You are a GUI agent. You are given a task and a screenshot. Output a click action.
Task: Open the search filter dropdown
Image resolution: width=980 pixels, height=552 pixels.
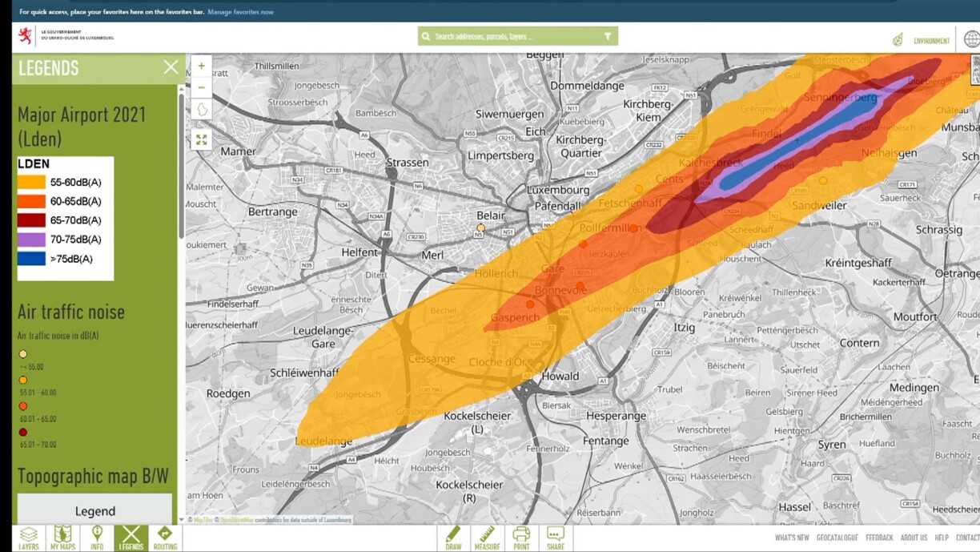(x=608, y=36)
